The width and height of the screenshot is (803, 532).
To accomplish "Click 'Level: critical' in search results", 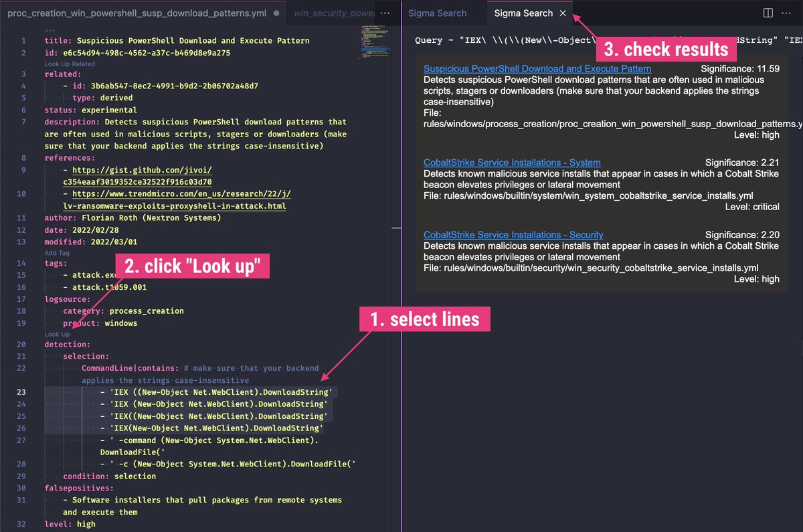I will click(752, 207).
